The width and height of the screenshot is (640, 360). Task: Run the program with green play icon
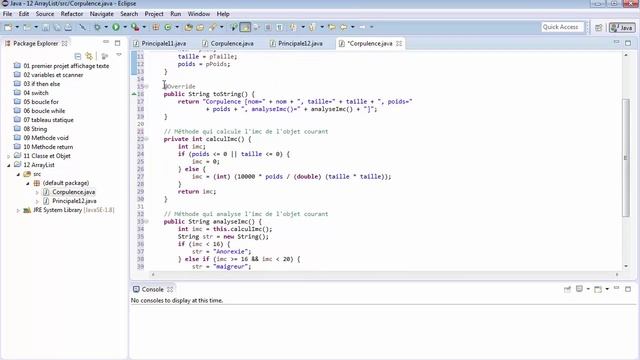tap(116, 27)
